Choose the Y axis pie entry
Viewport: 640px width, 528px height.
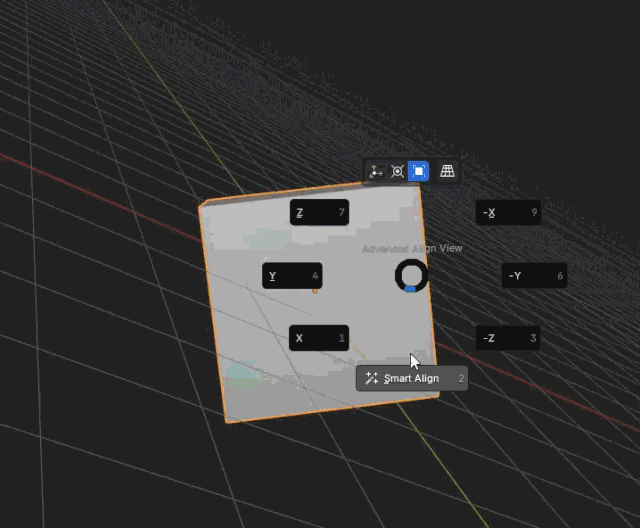[x=292, y=276]
